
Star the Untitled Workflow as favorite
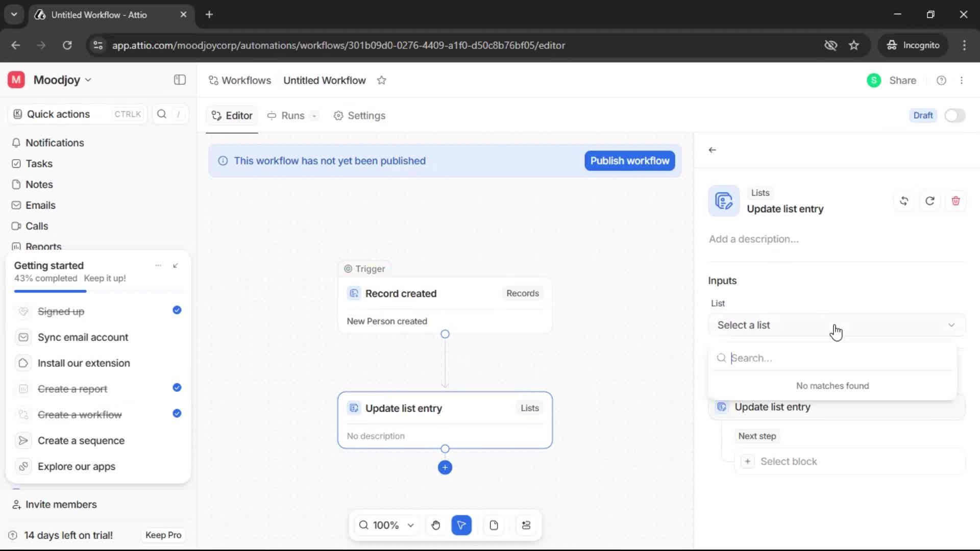[382, 80]
